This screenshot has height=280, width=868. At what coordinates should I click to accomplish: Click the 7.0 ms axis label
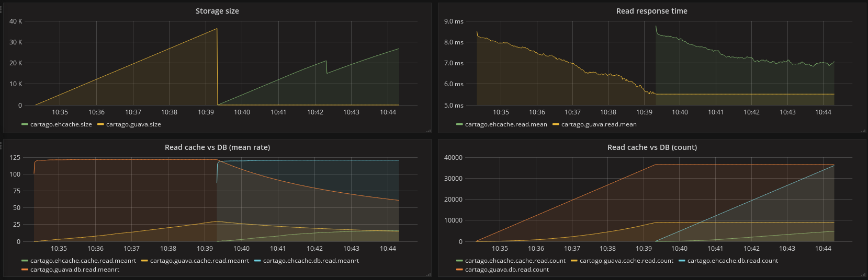click(454, 63)
